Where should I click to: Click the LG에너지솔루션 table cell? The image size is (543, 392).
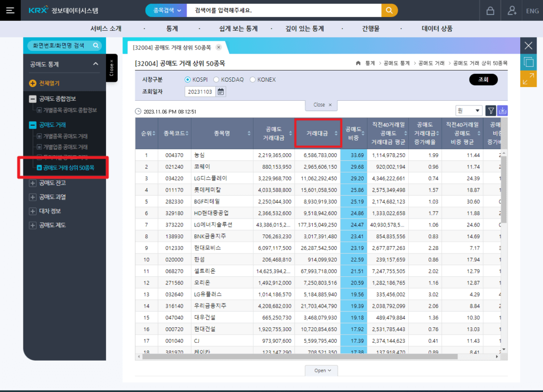(222, 225)
